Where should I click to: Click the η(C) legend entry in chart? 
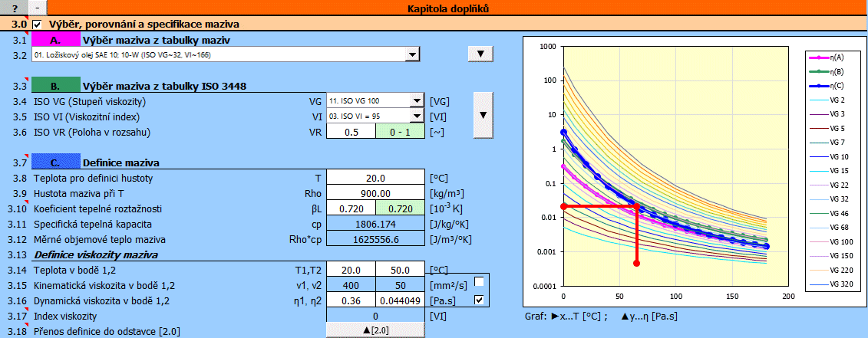[x=832, y=86]
